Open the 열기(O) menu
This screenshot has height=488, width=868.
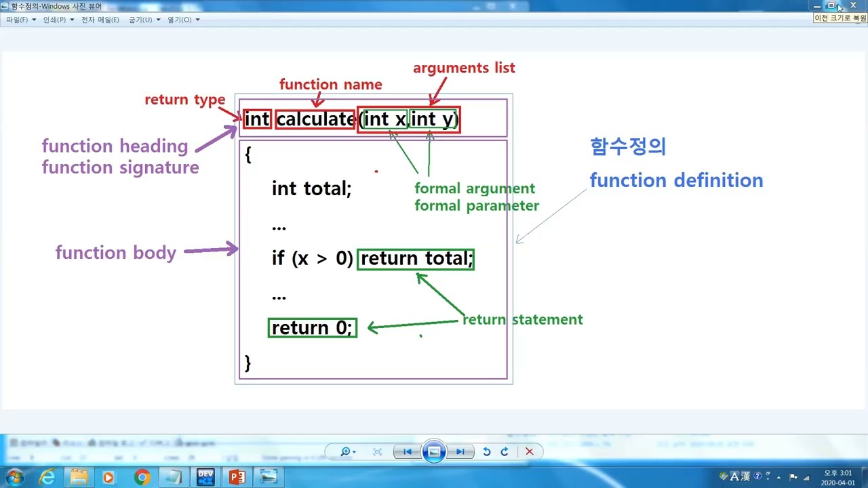(184, 20)
